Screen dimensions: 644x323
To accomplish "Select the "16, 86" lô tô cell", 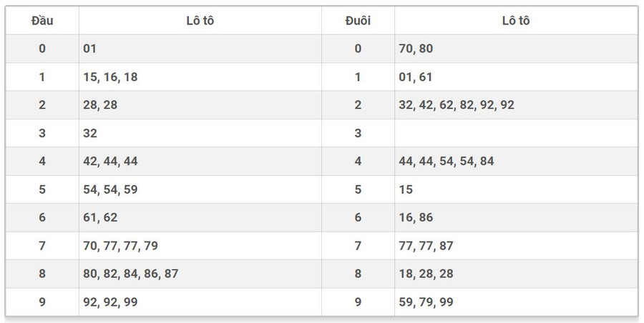I will coord(416,217).
